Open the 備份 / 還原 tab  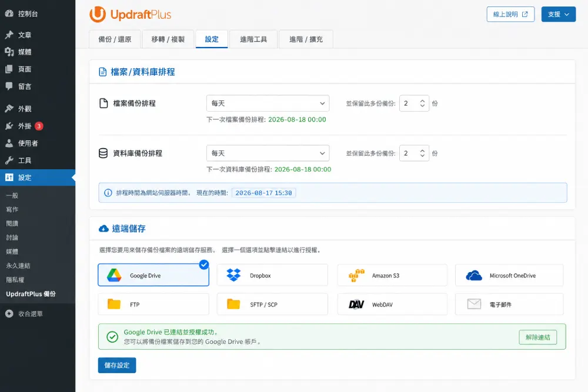(x=115, y=39)
